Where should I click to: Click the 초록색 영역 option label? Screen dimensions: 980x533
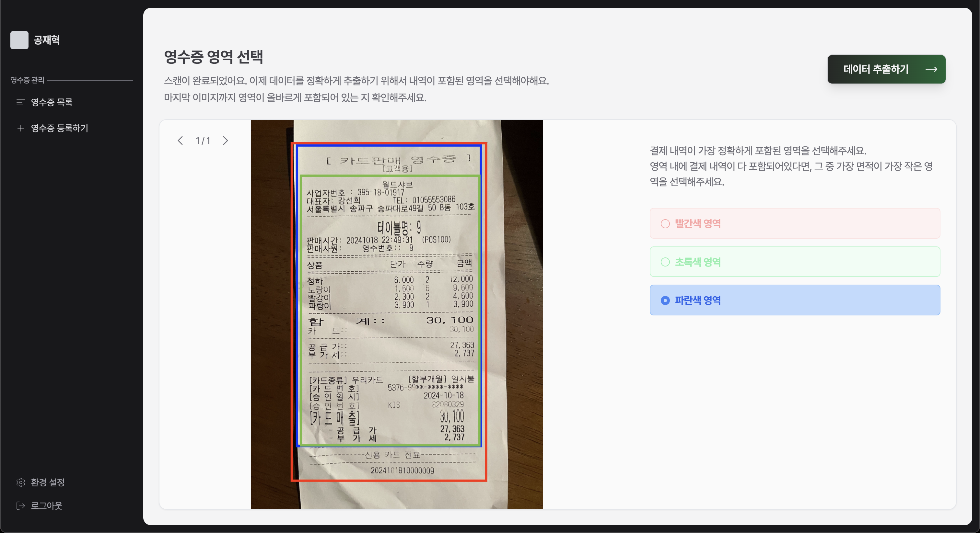coord(698,262)
